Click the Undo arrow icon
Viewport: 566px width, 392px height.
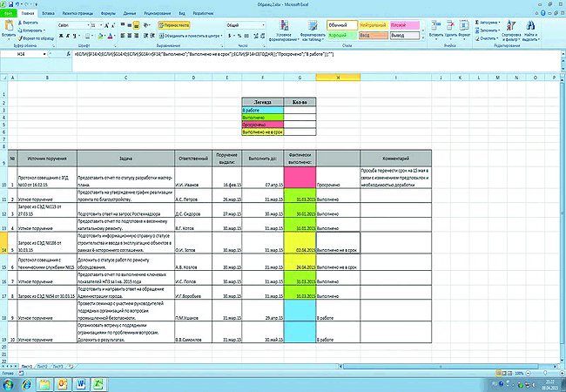[x=17, y=4]
